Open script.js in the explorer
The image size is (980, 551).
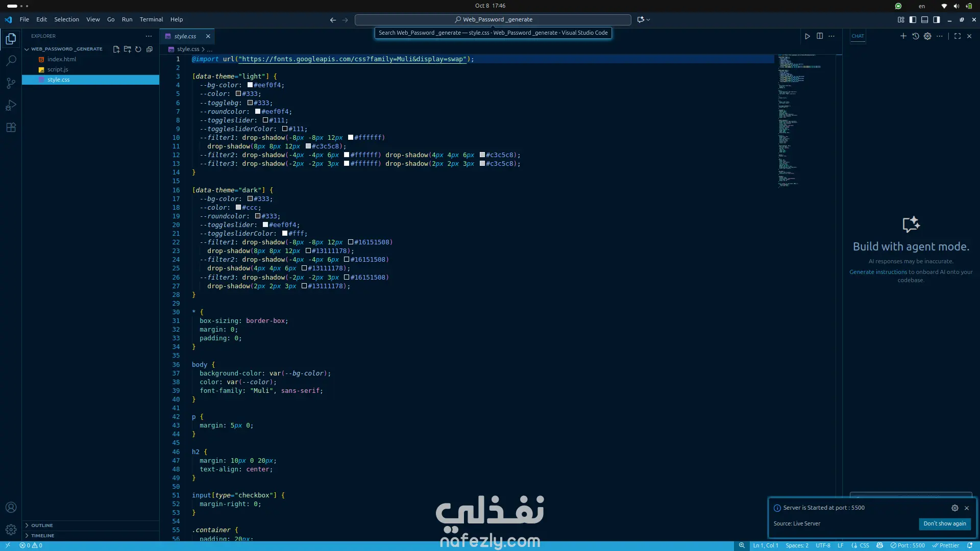tap(58, 69)
